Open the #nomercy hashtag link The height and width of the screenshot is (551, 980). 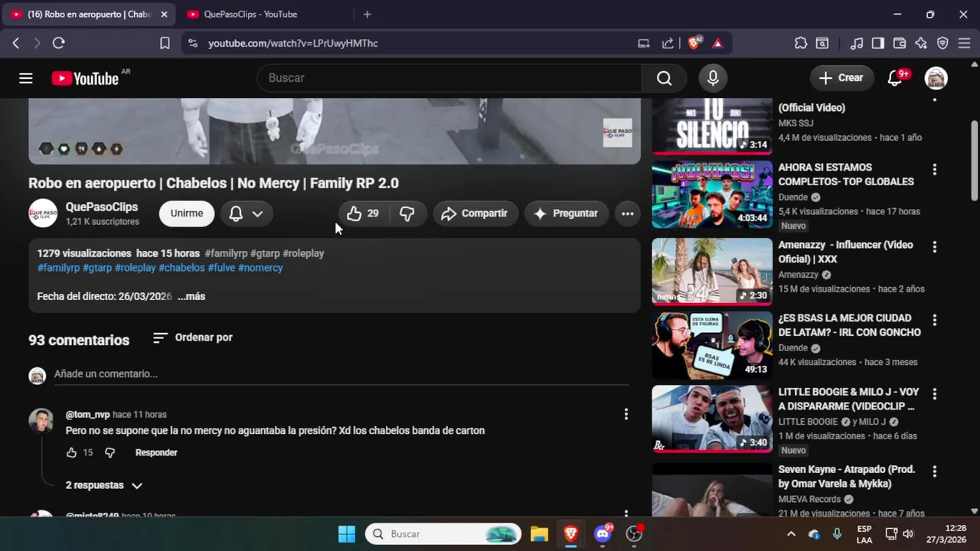(x=260, y=268)
